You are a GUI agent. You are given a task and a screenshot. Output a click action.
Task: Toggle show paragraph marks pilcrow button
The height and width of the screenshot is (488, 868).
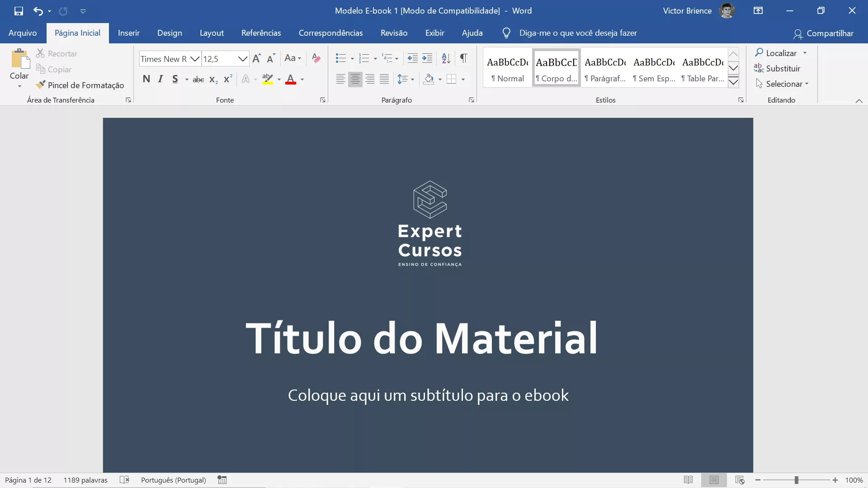(x=463, y=58)
